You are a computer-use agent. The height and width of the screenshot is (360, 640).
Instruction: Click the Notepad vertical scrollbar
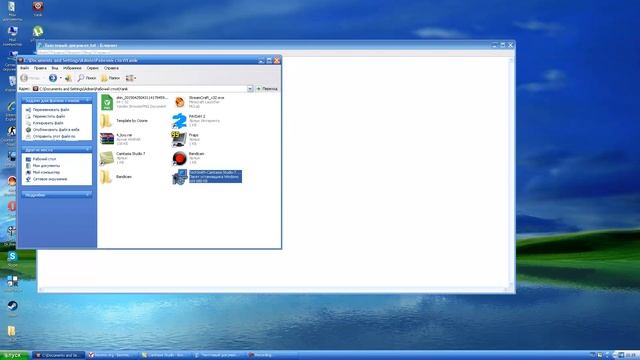pyautogui.click(x=511, y=171)
